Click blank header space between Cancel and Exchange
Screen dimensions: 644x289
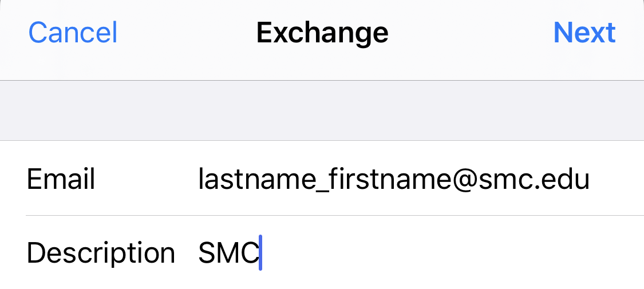tap(186, 33)
